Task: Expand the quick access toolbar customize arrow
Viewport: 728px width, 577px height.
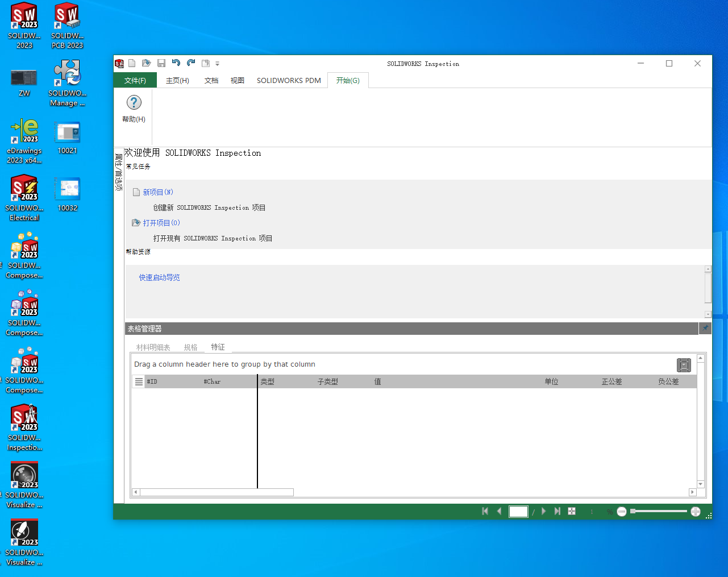Action: pyautogui.click(x=217, y=64)
